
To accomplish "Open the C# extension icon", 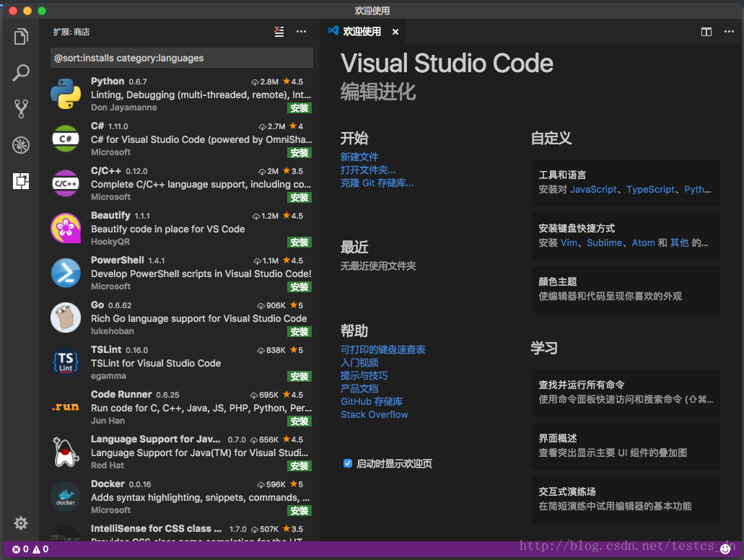I will pos(66,138).
